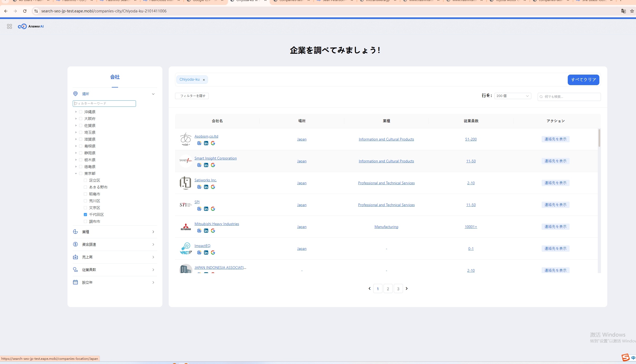Screen dimensions: 636x364
Task: Select results page 1
Action: (378, 289)
